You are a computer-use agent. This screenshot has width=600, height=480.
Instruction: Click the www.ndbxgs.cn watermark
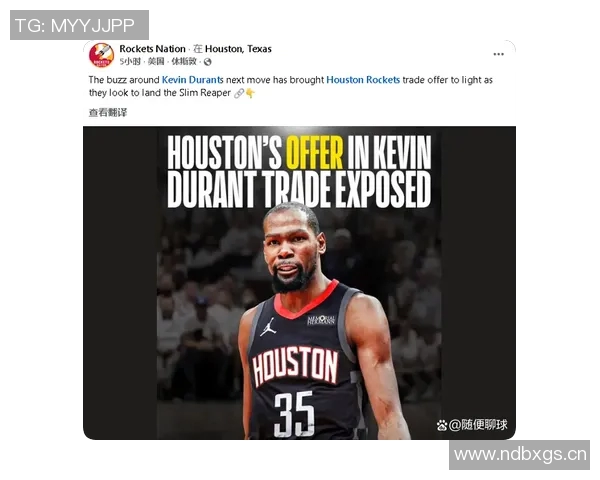pos(520,455)
